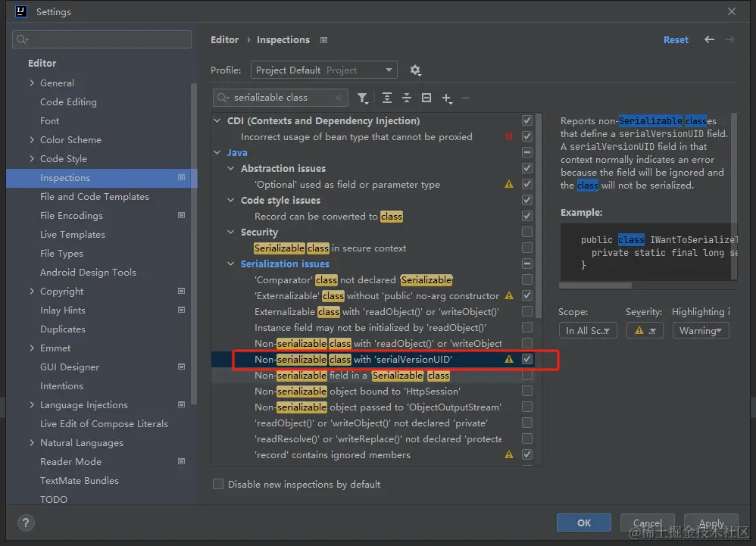The height and width of the screenshot is (546, 756).
Task: Expand the General settings node
Action: 32,83
